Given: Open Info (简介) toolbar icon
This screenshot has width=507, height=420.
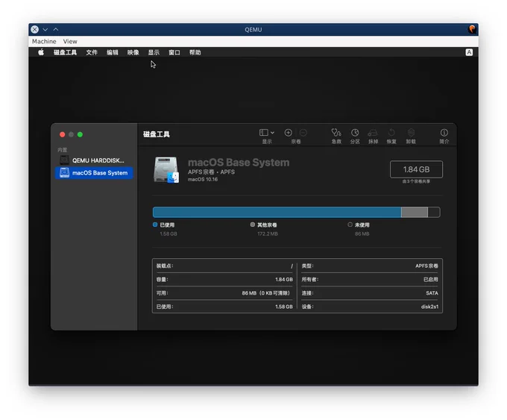Looking at the screenshot, I should click(444, 133).
